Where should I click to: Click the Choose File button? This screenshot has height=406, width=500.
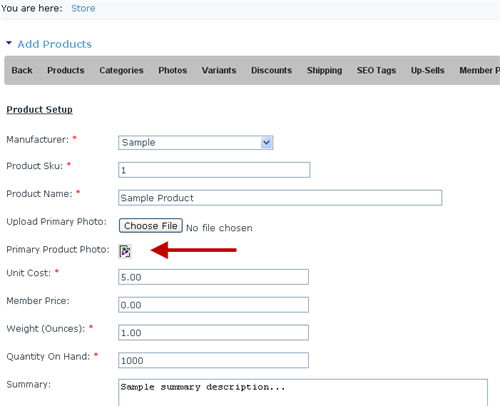click(151, 226)
